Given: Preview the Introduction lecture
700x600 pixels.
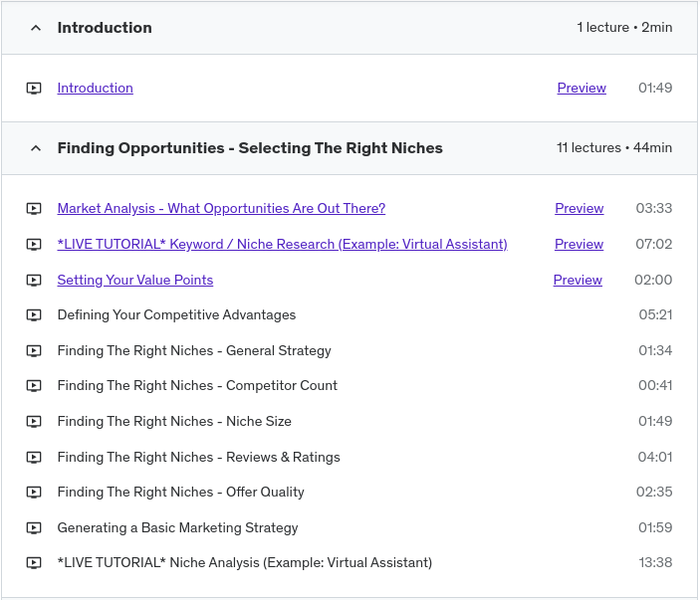Looking at the screenshot, I should coord(582,89).
